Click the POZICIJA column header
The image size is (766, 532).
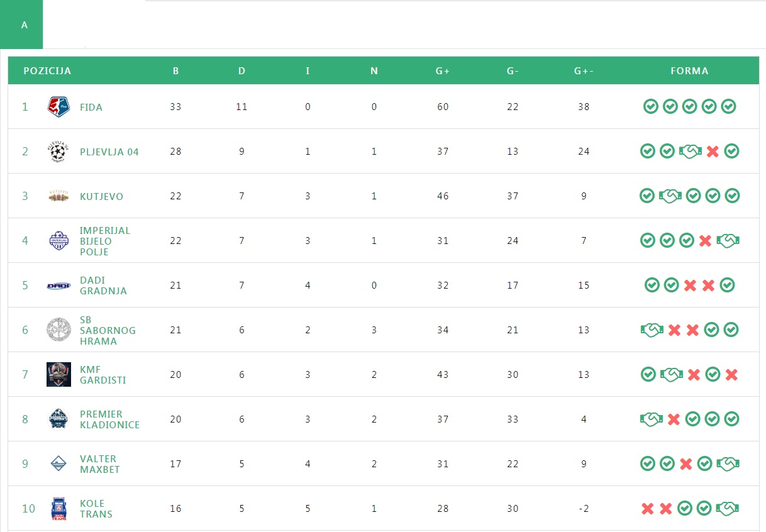[47, 71]
